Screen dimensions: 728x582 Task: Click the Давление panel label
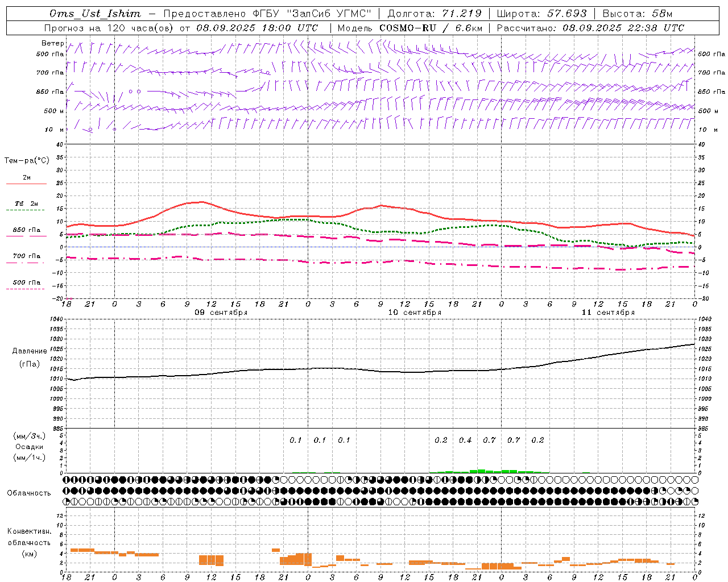(30, 351)
